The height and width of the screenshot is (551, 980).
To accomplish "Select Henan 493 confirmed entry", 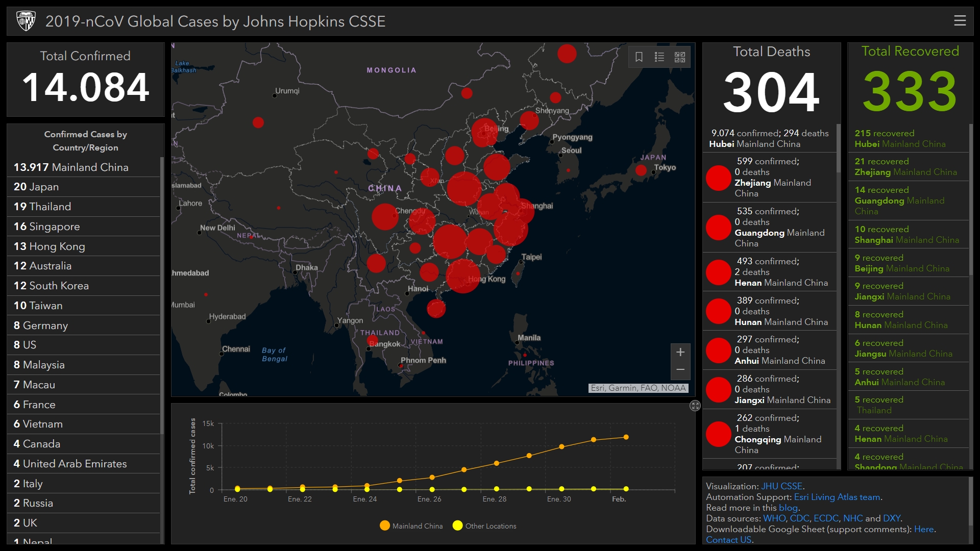I will pos(769,272).
